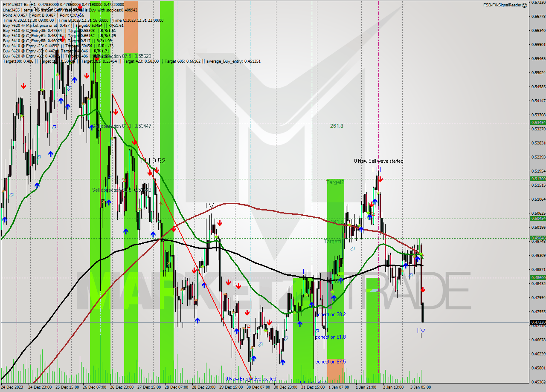Click the 'Target 685: 0.66162' text
The height and width of the screenshot is (392, 546).
coord(183,61)
